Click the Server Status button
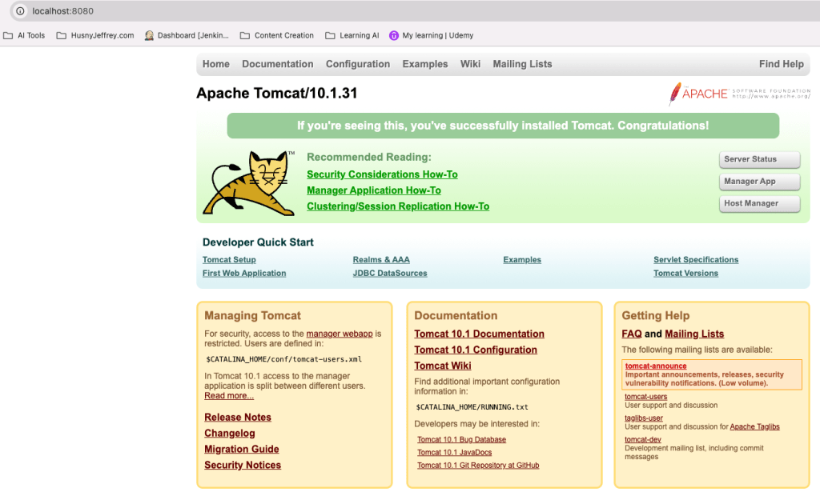The width and height of the screenshot is (820, 504). tap(759, 159)
